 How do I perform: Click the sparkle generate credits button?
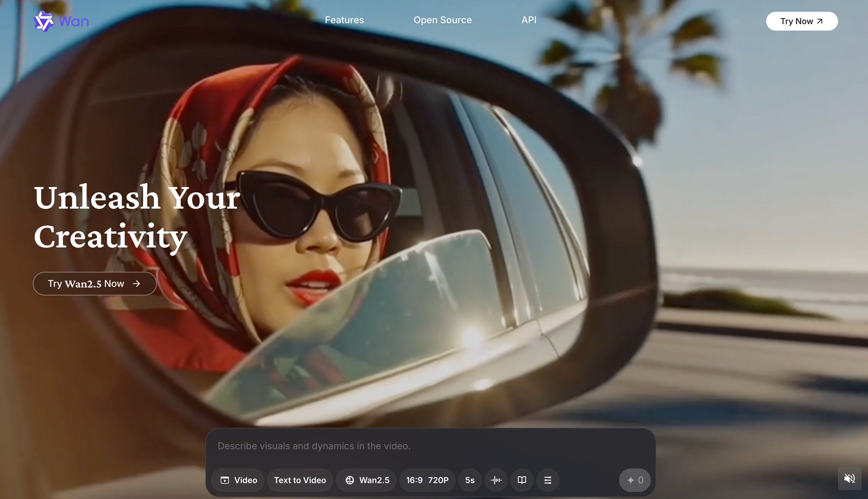pyautogui.click(x=635, y=480)
